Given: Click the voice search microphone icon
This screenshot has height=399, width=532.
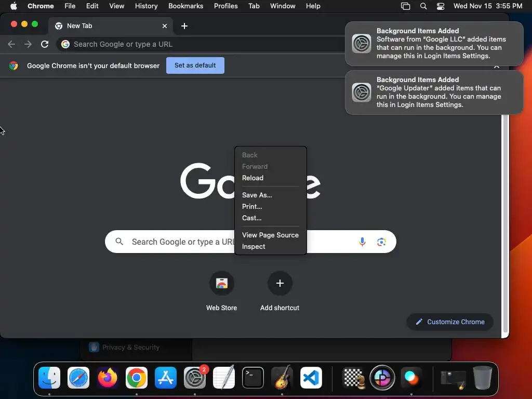Looking at the screenshot, I should click(x=362, y=242).
